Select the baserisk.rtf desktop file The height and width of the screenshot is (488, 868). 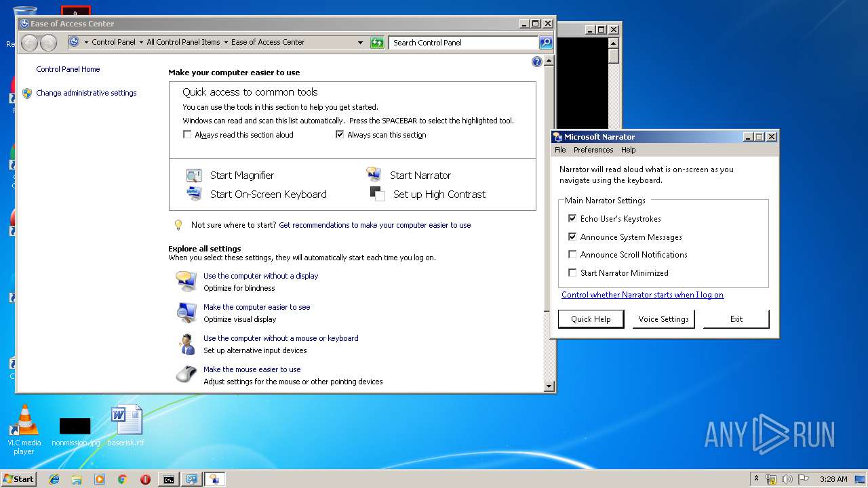point(126,426)
